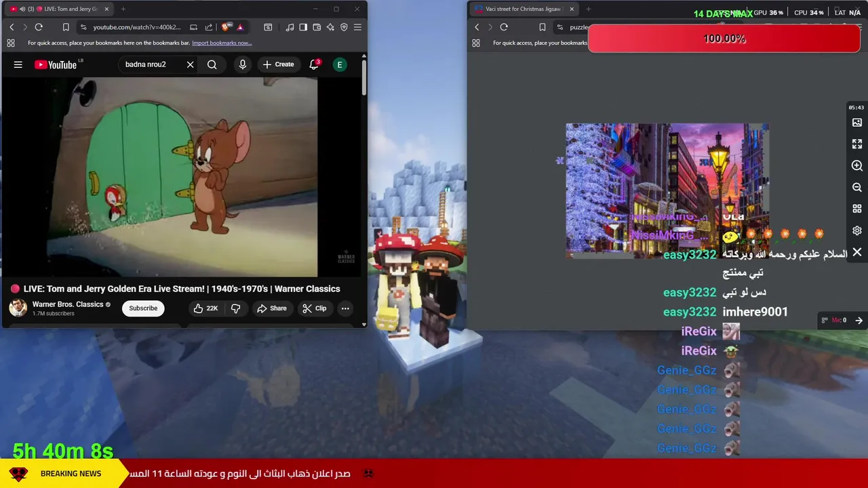This screenshot has width=868, height=488.
Task: Toggle the browser sidebar panel
Action: tap(303, 27)
